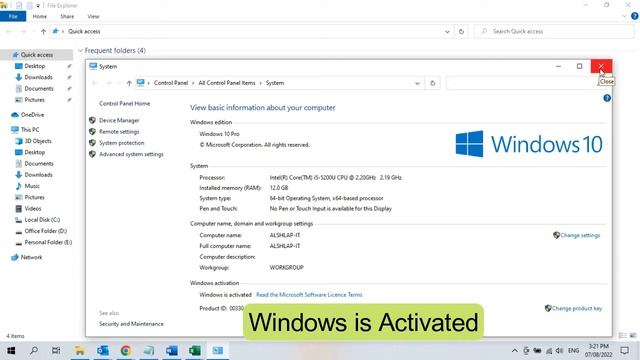Switch to File Explorer on the taskbar
This screenshot has width=640, height=360.
(80, 351)
